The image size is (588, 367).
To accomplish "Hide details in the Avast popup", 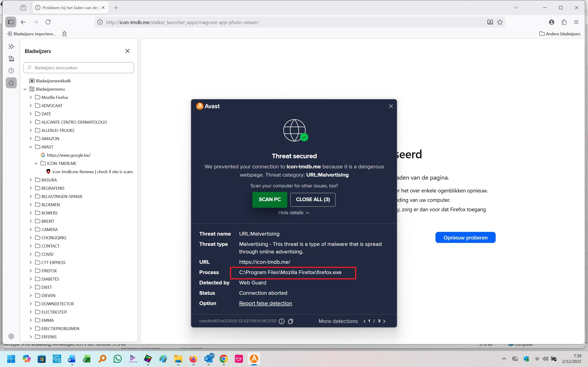I will coord(294,213).
